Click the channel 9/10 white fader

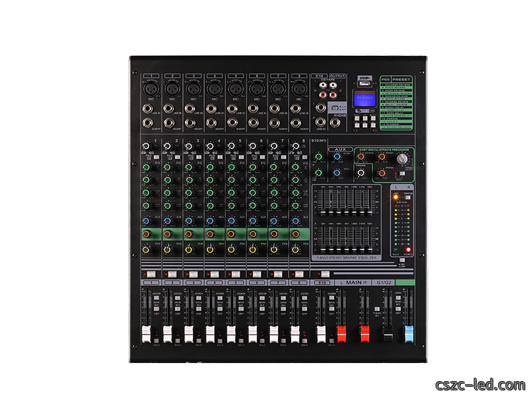(x=321, y=334)
